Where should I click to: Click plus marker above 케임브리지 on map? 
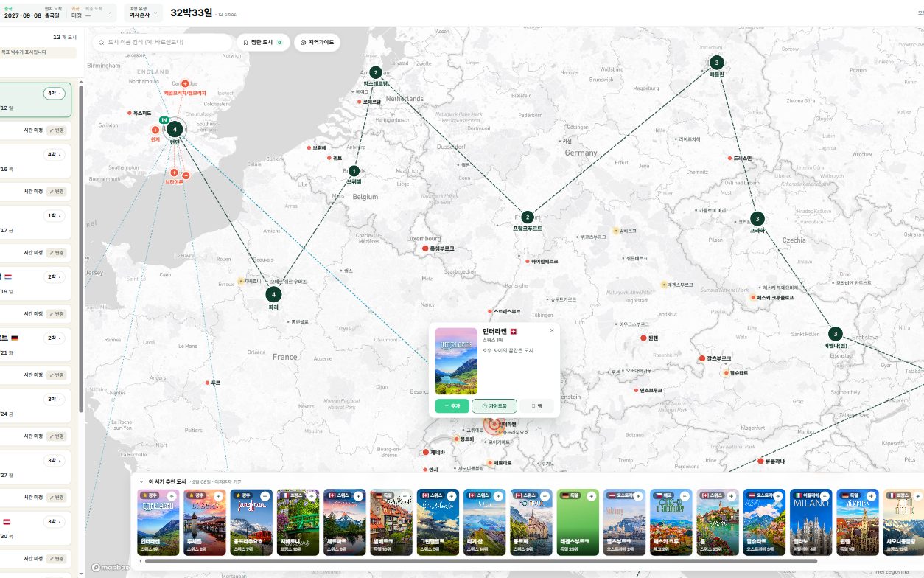point(185,83)
